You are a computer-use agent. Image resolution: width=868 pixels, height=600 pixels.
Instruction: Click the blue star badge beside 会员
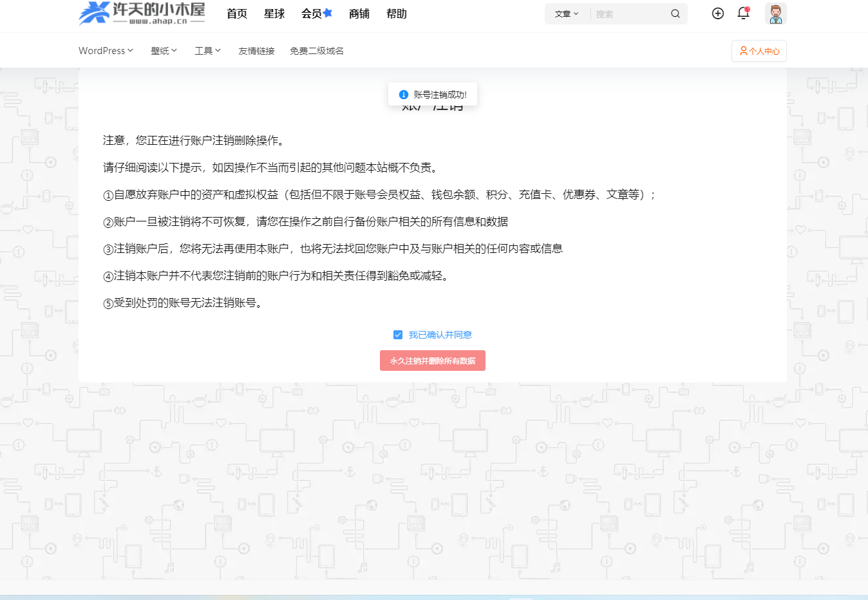pyautogui.click(x=328, y=12)
